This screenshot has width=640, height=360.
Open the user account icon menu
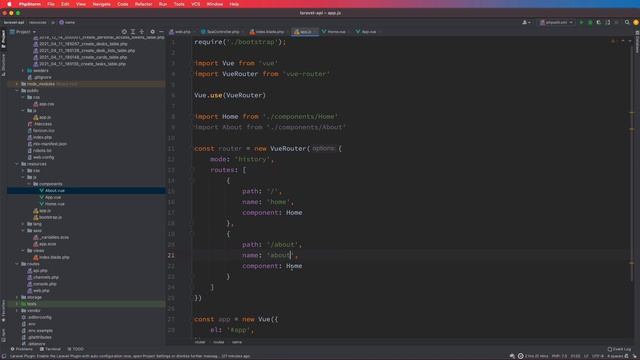pos(526,22)
